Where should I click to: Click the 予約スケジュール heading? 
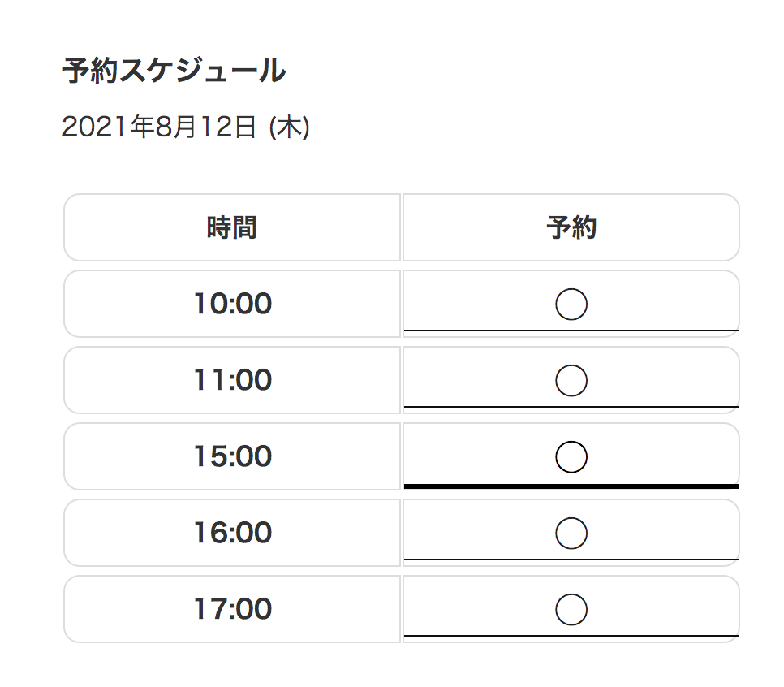tap(174, 72)
